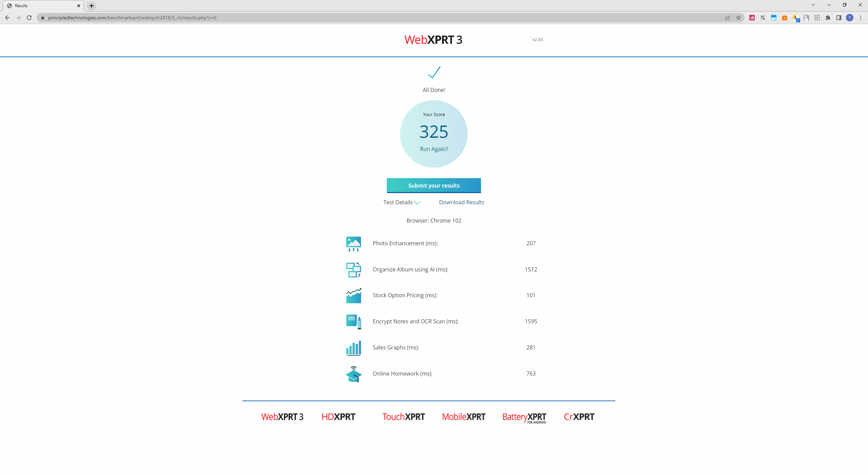Click Stock Option Pricing value 101
Viewport: 868px width, 475px height.
click(x=531, y=295)
